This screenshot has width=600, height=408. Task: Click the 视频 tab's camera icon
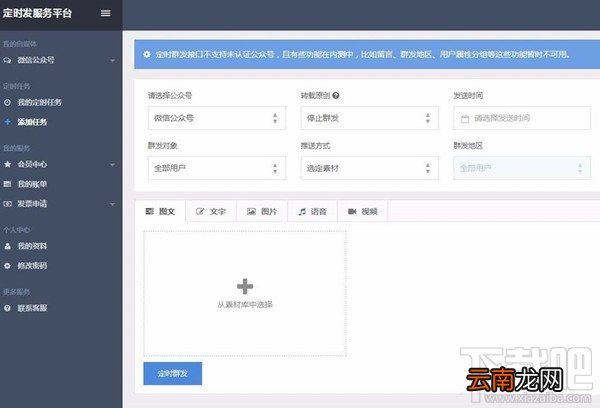(x=352, y=211)
